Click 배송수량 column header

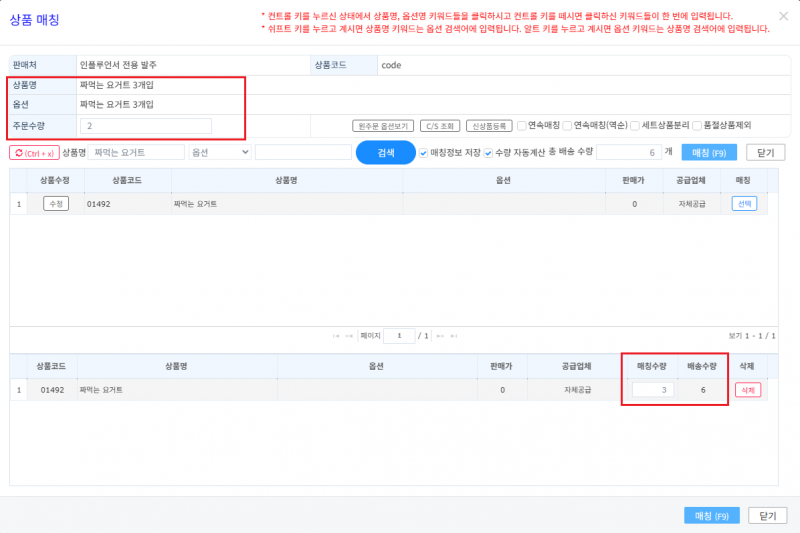pyautogui.click(x=702, y=366)
